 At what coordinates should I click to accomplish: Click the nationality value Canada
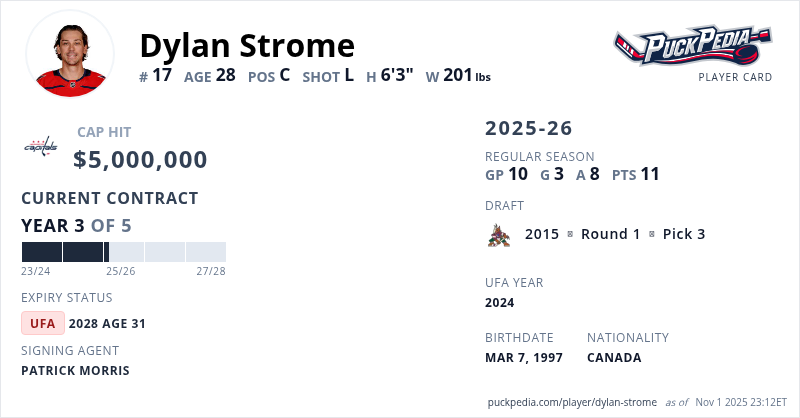tap(614, 357)
